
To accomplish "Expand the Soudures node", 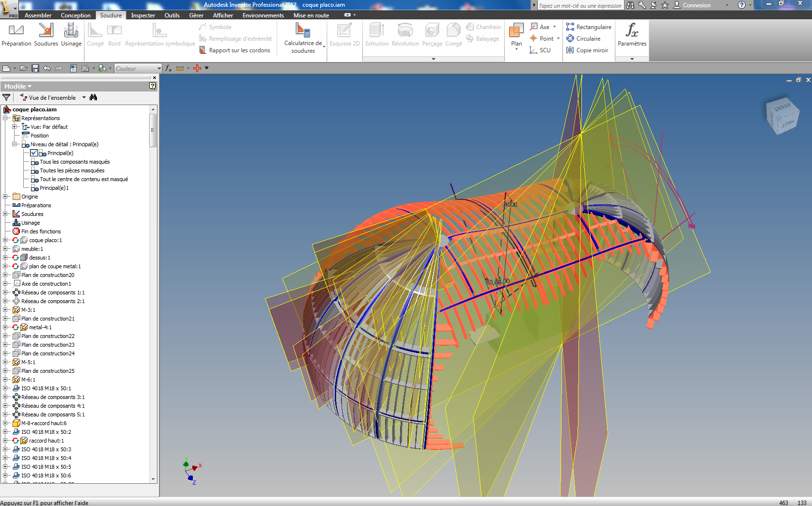I will point(5,214).
